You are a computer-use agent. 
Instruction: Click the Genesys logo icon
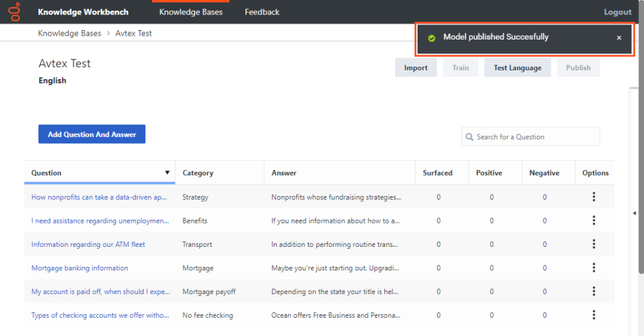(x=15, y=12)
